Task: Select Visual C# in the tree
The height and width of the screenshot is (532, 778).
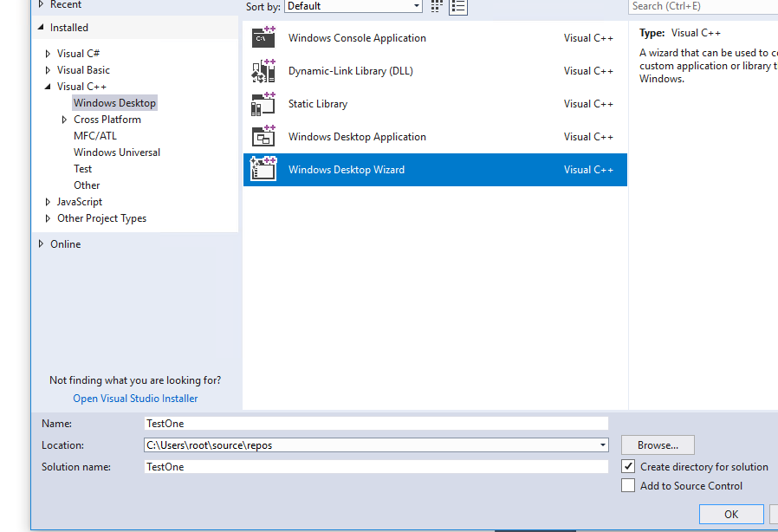Action: pos(78,54)
